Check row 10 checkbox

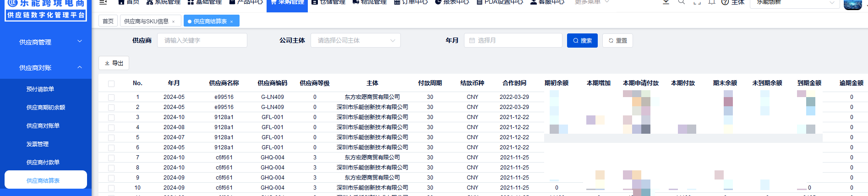[111, 188]
